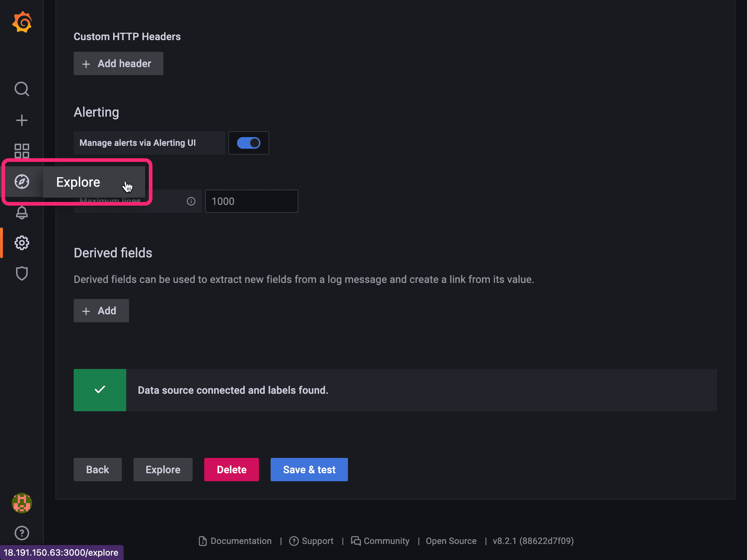Click the Explore compass icon in sidebar
Image resolution: width=747 pixels, height=560 pixels.
point(22,181)
